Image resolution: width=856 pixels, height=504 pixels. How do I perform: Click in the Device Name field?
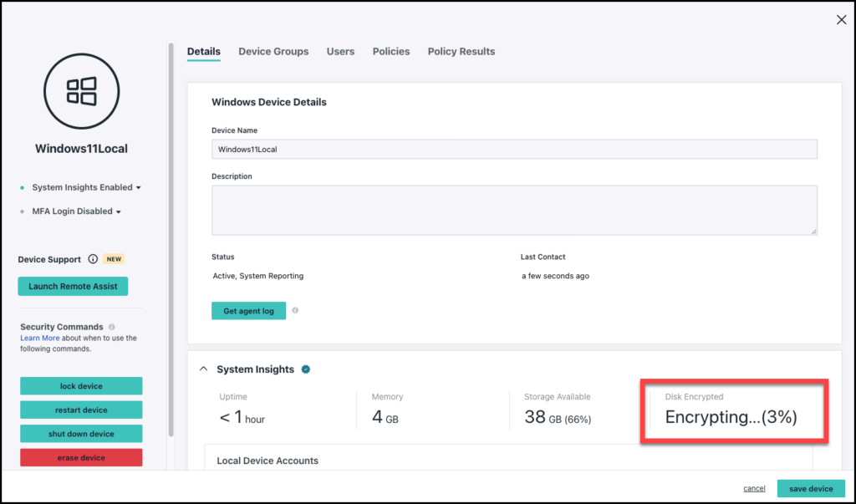513,150
